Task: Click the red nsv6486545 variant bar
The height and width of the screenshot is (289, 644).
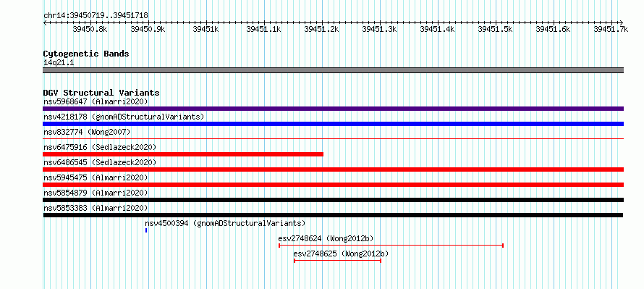Action: click(333, 169)
